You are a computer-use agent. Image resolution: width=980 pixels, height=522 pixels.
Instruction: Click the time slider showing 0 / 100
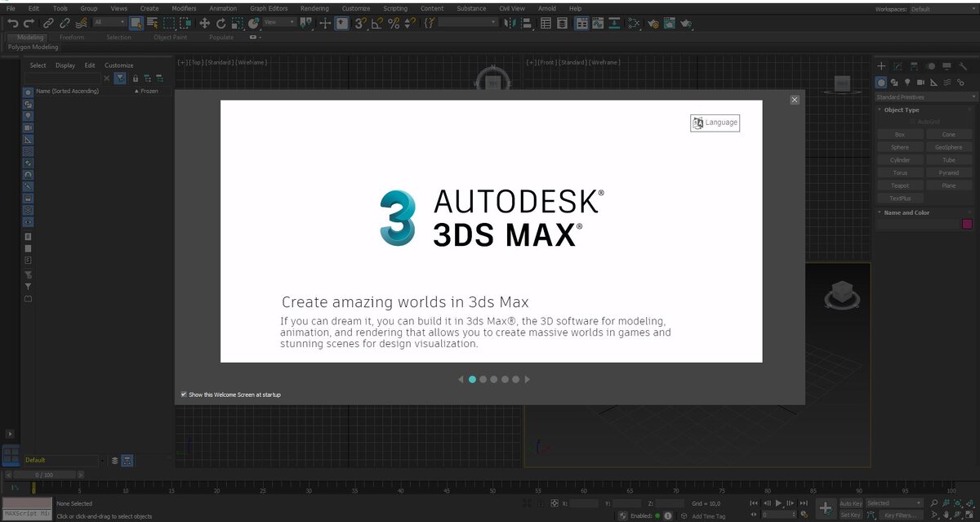(44, 475)
